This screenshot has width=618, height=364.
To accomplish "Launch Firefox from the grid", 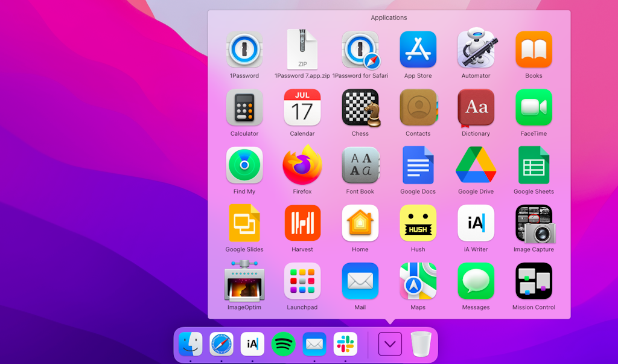I will [x=302, y=166].
